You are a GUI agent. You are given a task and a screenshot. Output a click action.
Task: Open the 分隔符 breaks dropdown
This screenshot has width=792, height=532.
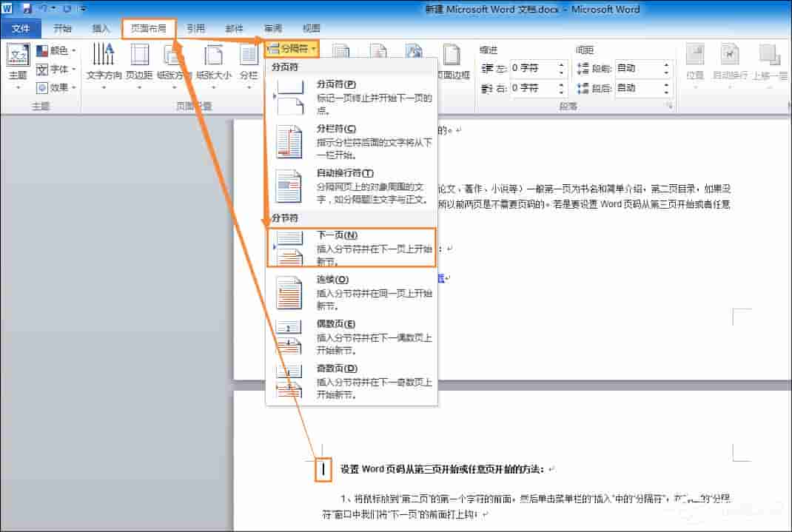point(292,49)
